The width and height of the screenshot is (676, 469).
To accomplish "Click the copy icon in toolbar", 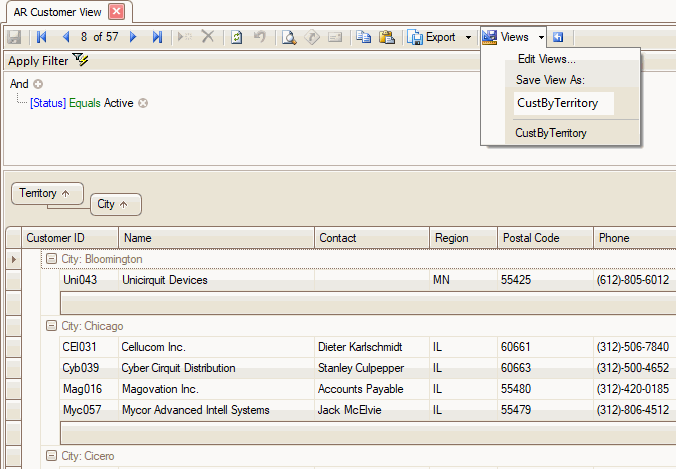I will tap(363, 37).
